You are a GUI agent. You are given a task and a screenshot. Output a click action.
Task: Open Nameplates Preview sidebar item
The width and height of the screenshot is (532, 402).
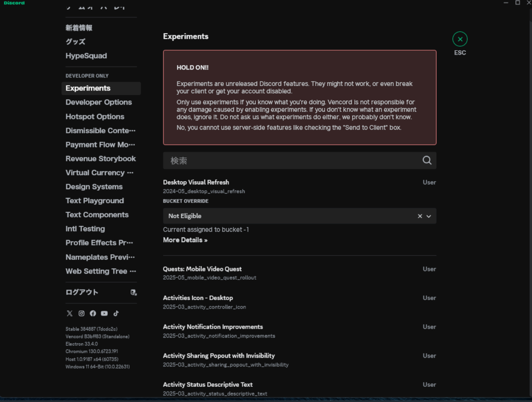click(101, 257)
